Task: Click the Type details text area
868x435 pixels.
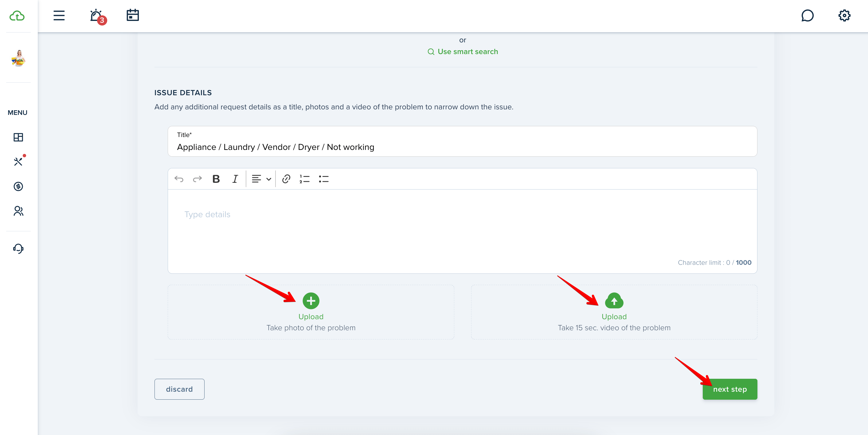Action: coord(462,232)
